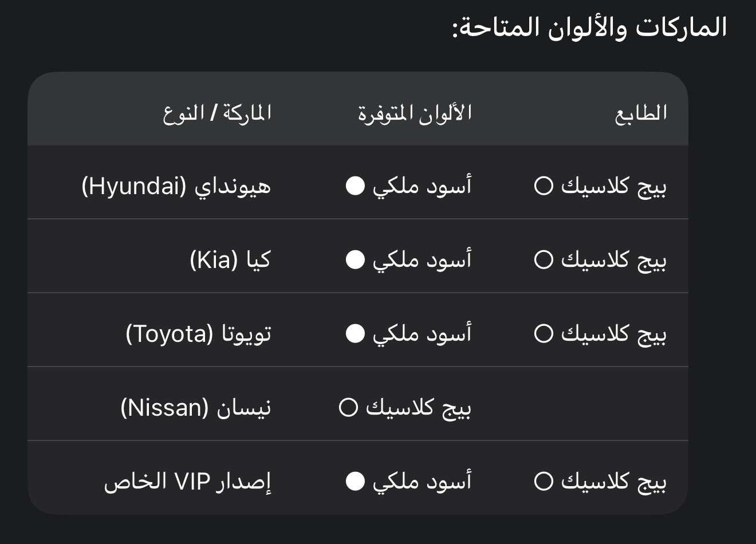The image size is (756, 544).
Task: Toggle the black color selection for Kia
Action: coord(356,259)
